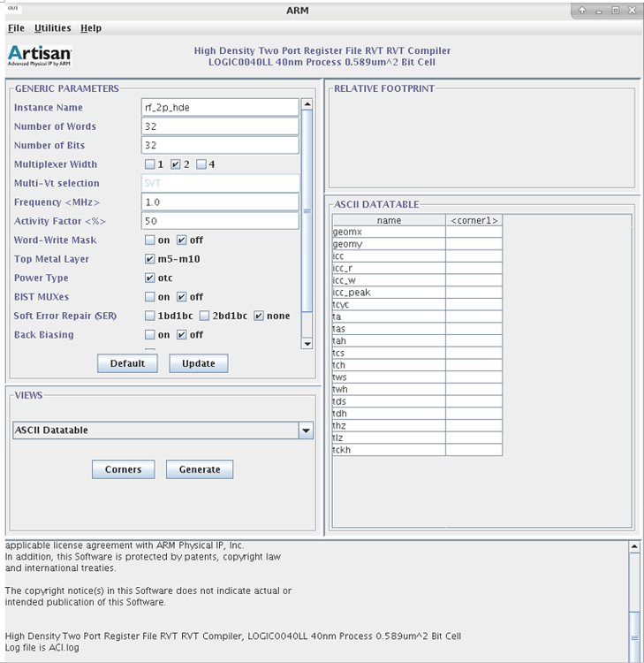
Task: Maximize the ARM window
Action: pyautogui.click(x=614, y=10)
